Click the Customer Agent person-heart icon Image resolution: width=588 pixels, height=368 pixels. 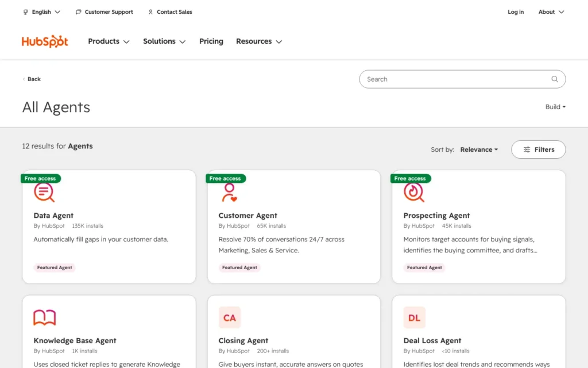[x=230, y=193]
